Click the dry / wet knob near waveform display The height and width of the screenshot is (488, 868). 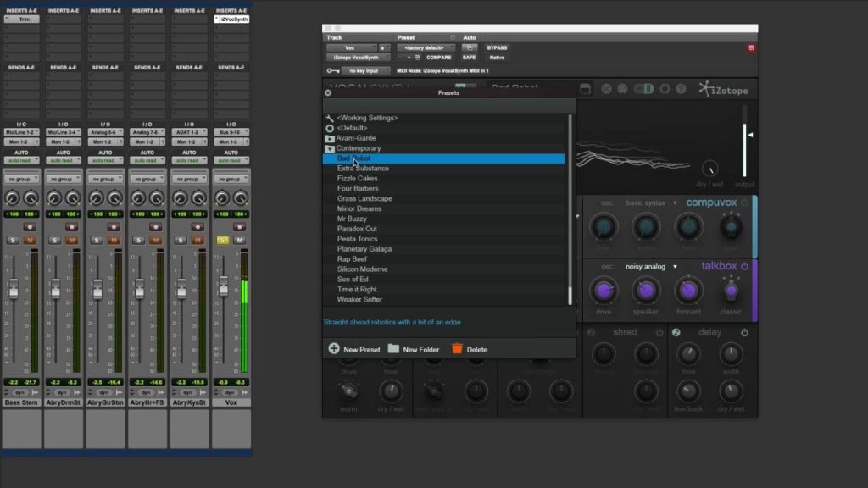pos(709,169)
